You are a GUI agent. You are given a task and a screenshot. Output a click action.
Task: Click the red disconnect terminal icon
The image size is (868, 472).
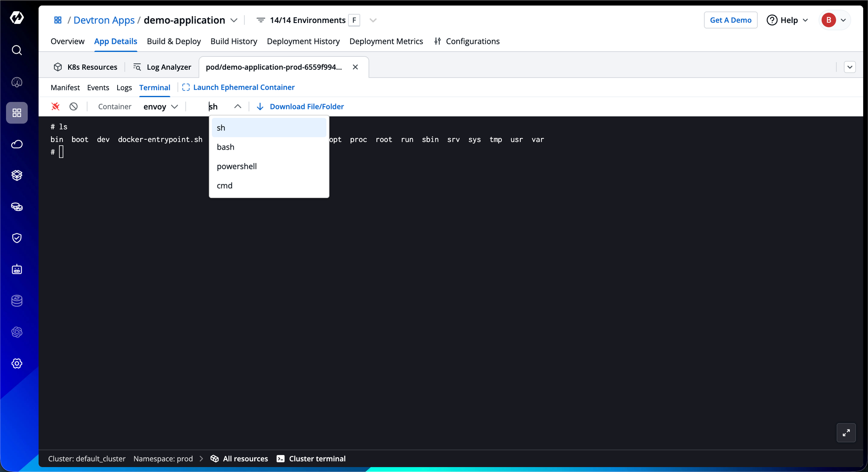[56, 106]
